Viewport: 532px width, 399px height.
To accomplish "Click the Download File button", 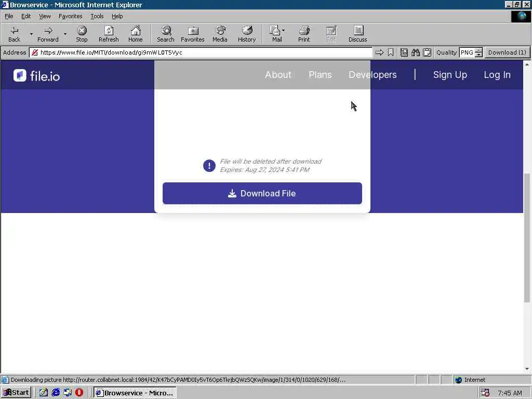I will tap(262, 193).
